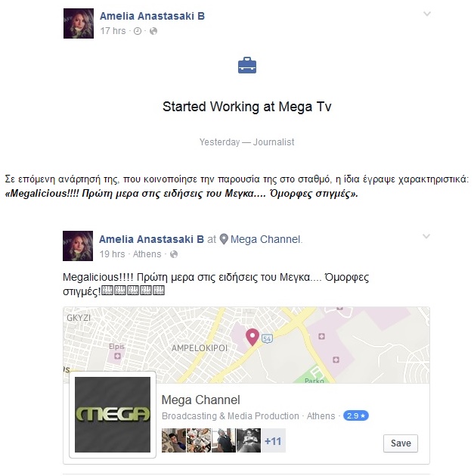Open the first visitor photo thumbnail

point(174,440)
